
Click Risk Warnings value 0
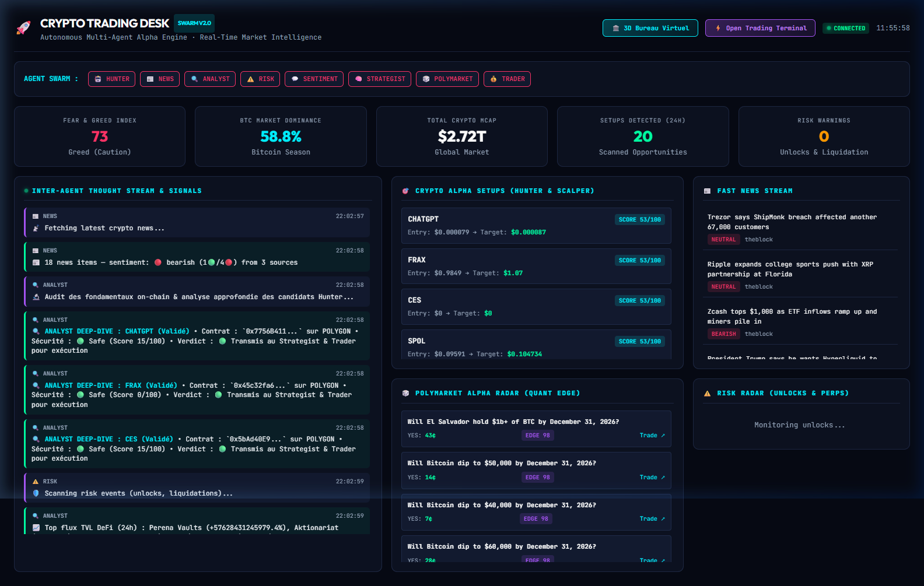824,136
